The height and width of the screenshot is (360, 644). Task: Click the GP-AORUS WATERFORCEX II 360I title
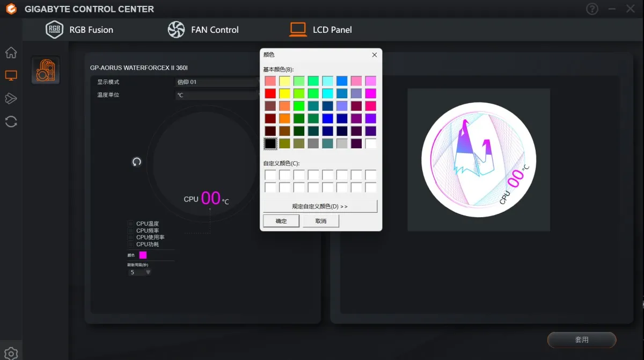coord(139,68)
